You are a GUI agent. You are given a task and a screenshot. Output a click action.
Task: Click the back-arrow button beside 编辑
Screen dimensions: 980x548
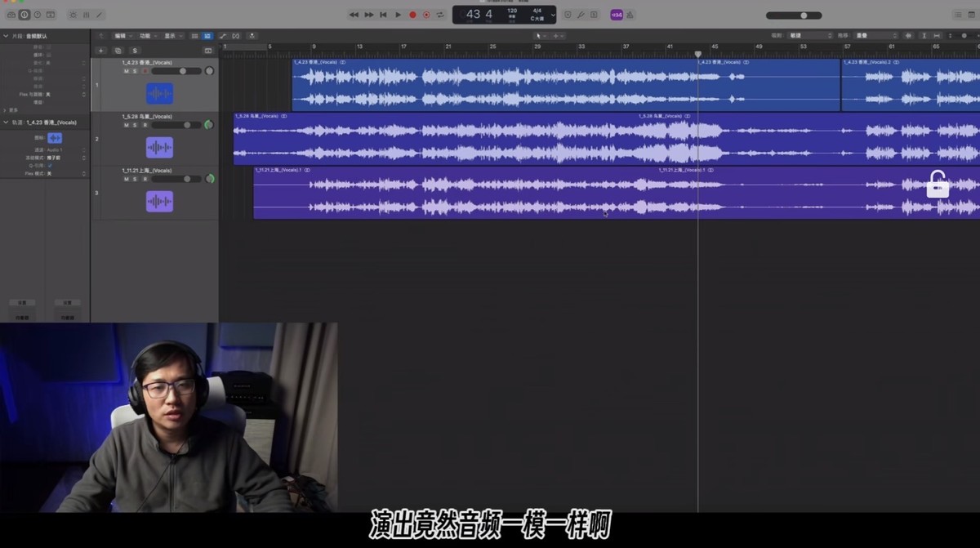[x=101, y=36]
